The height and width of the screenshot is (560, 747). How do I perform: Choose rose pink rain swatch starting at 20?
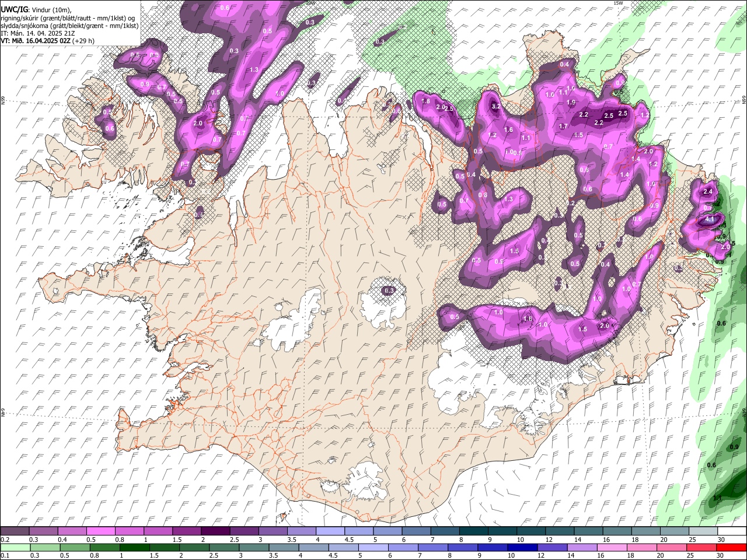[x=672, y=547]
